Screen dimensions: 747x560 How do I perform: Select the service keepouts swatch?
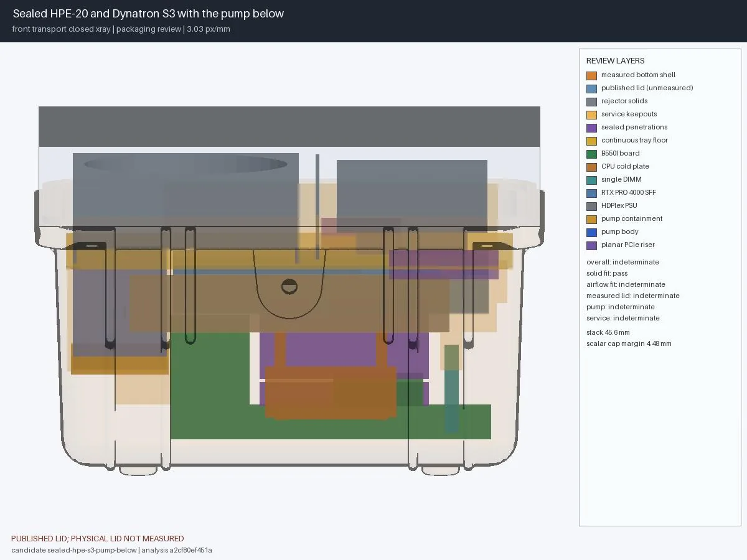(591, 114)
